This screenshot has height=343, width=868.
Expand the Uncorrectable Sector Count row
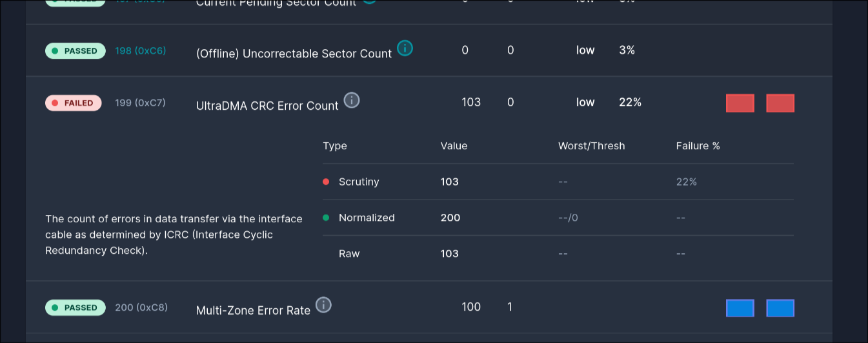tap(294, 54)
